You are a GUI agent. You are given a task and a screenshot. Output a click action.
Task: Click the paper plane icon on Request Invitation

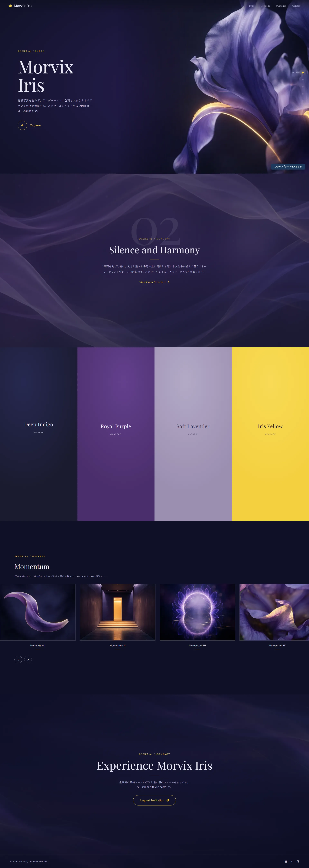point(168,800)
